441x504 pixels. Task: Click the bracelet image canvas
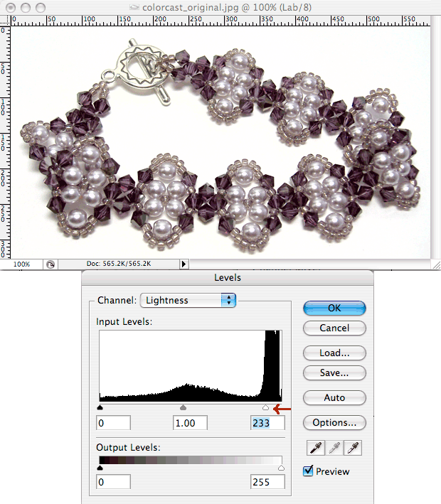pyautogui.click(x=220, y=142)
